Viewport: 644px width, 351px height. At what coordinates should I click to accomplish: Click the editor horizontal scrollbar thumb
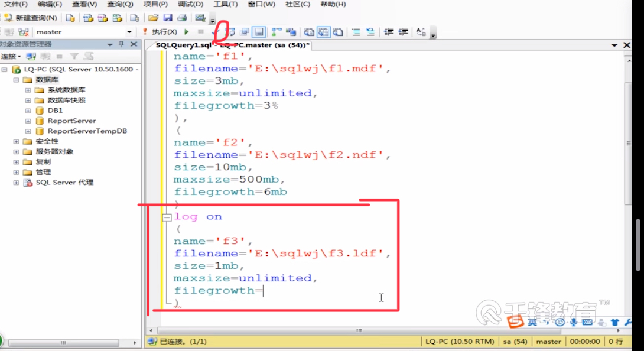click(x=359, y=330)
